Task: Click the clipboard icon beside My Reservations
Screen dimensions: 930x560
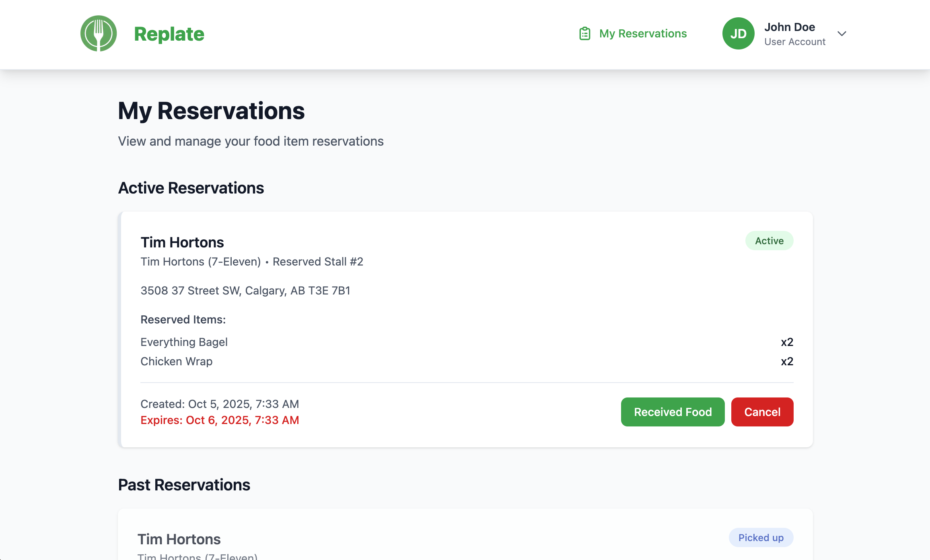Action: point(584,33)
